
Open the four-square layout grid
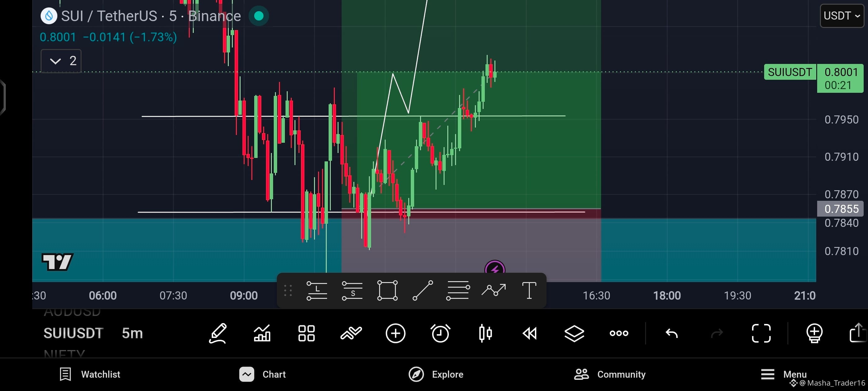click(306, 333)
